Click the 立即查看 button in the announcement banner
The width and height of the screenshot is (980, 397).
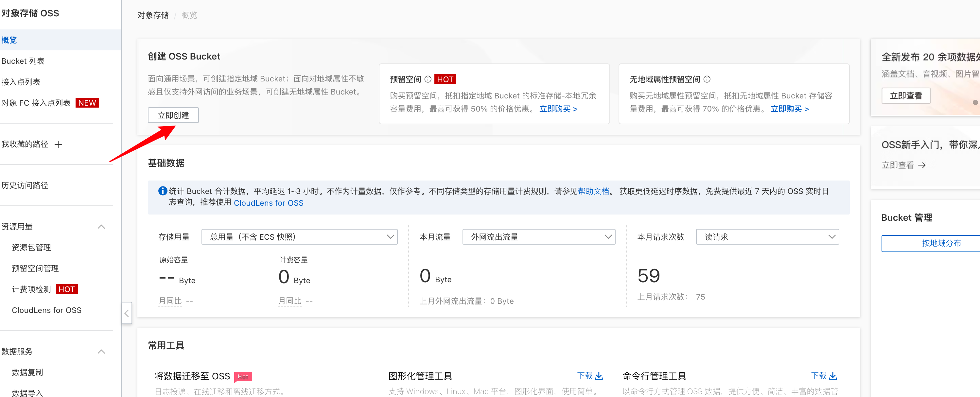coord(906,95)
